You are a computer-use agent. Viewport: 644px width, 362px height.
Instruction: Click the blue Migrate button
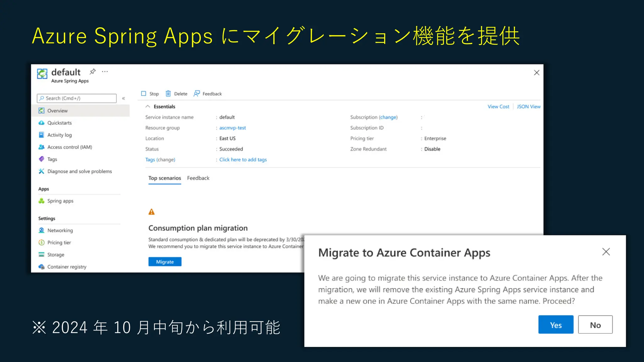[x=165, y=262]
